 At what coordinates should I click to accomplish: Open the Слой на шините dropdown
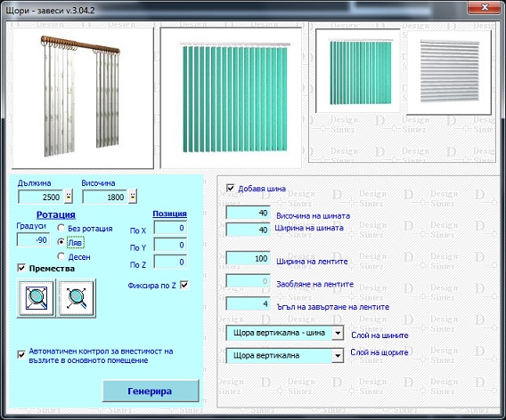pyautogui.click(x=338, y=333)
